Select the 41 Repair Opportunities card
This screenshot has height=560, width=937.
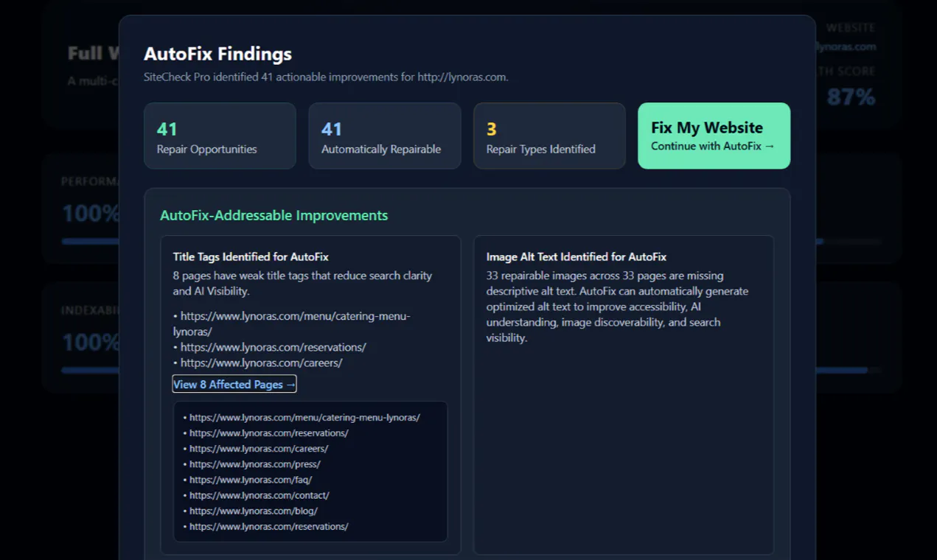point(220,136)
